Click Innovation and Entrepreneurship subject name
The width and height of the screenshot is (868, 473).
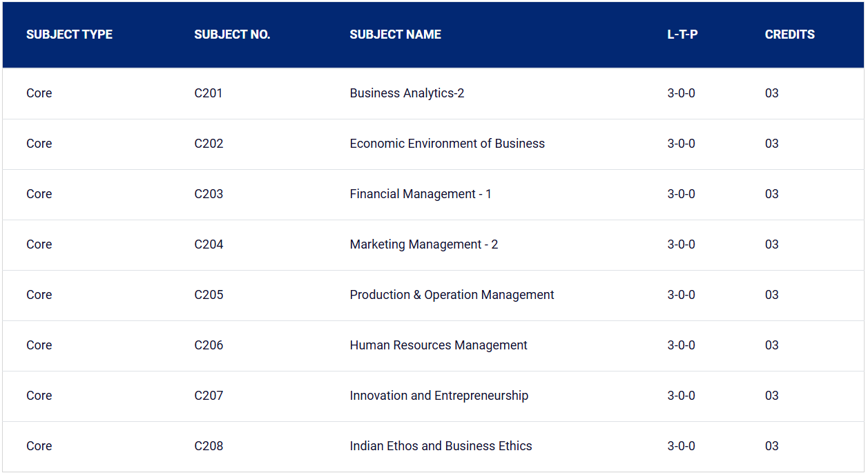[x=438, y=396]
